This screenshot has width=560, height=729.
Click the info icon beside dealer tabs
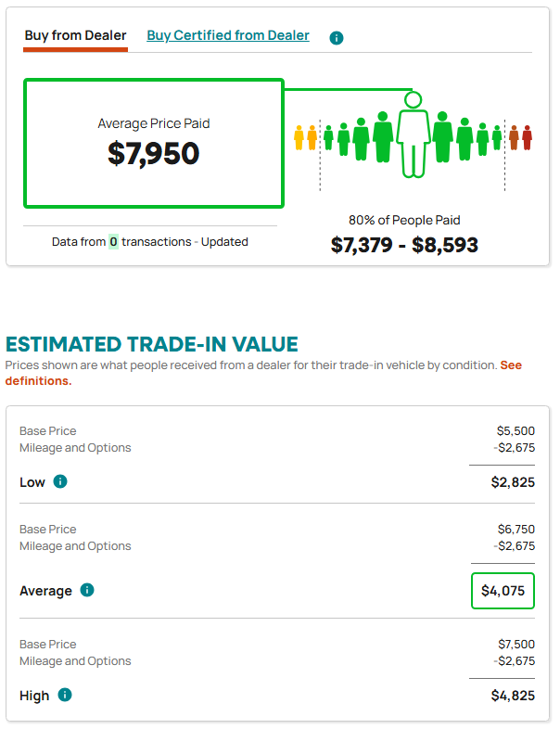point(336,38)
